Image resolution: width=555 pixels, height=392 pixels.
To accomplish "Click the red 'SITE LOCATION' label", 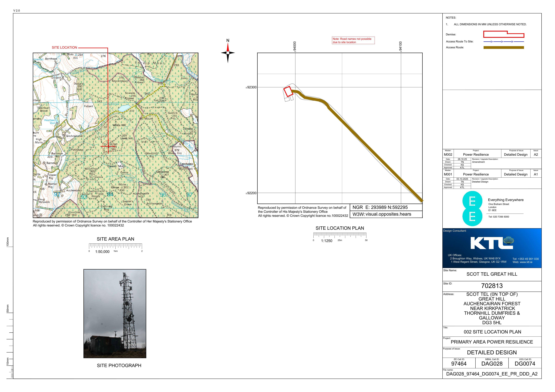I will (64, 48).
